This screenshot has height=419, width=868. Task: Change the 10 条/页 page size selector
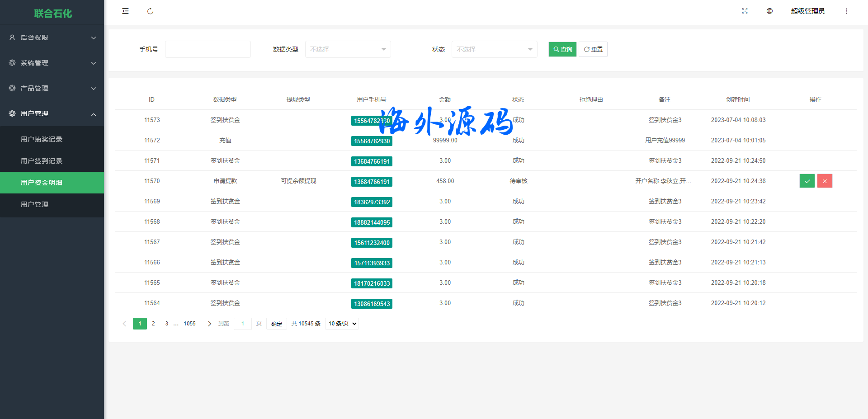click(x=342, y=324)
